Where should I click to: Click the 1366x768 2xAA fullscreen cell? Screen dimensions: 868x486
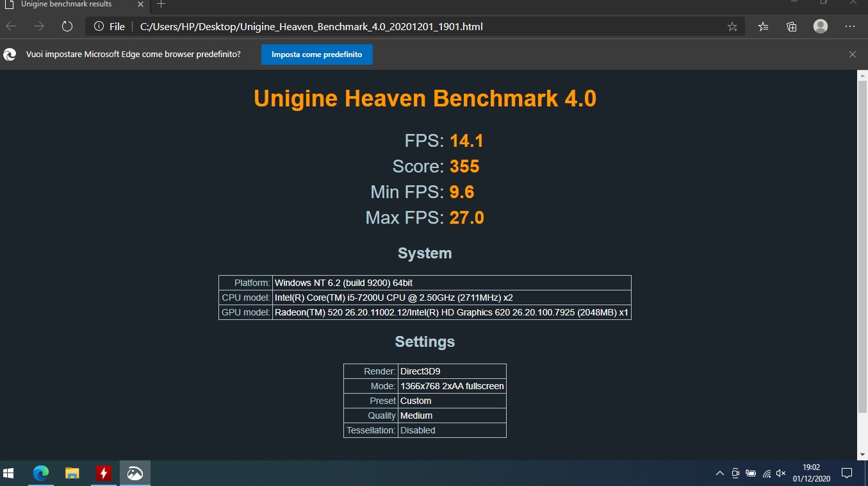[452, 386]
